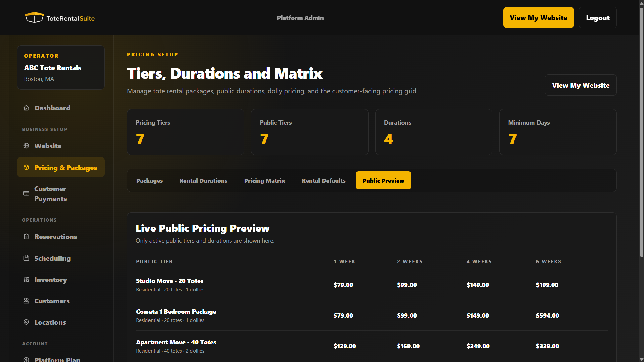This screenshot has width=644, height=362.
Task: Open the Dashboard sidebar link
Action: click(61, 108)
